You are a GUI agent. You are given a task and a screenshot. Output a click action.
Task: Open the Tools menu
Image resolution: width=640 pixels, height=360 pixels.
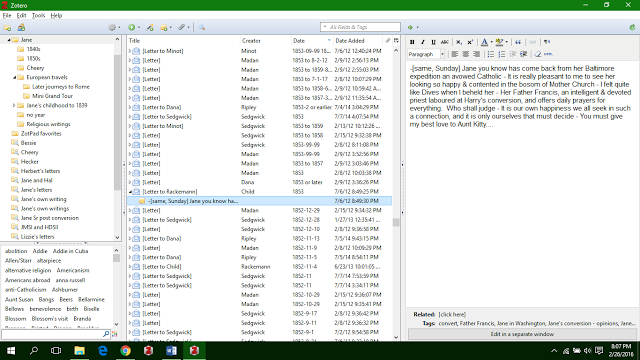click(38, 16)
